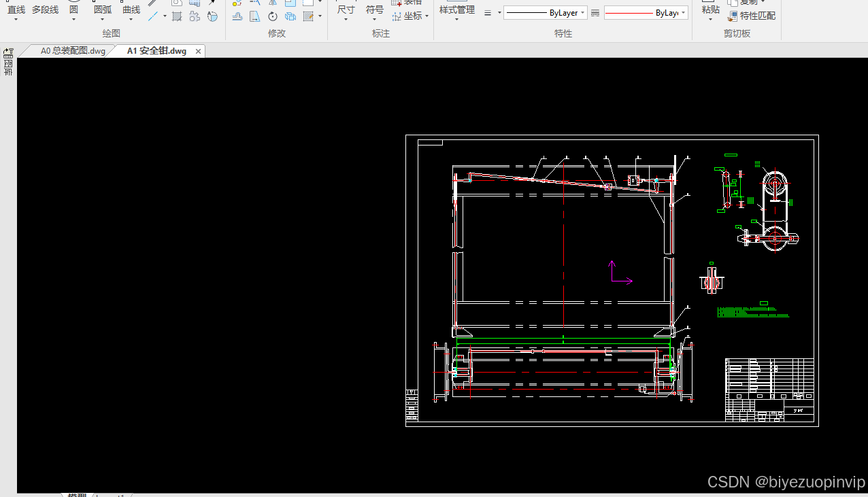Click the lineweight icon in 特性 panel
The height and width of the screenshot is (497, 868).
tap(488, 13)
